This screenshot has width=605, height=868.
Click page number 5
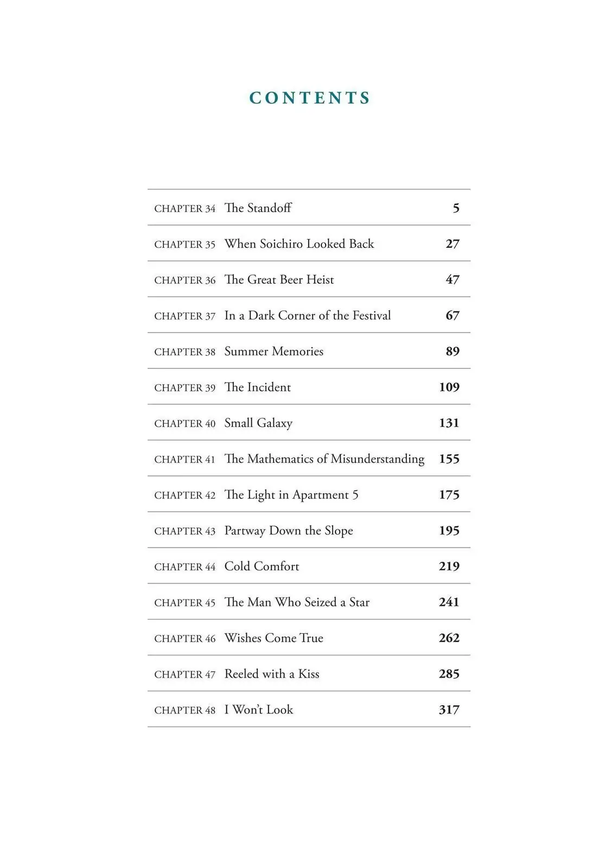pos(456,208)
